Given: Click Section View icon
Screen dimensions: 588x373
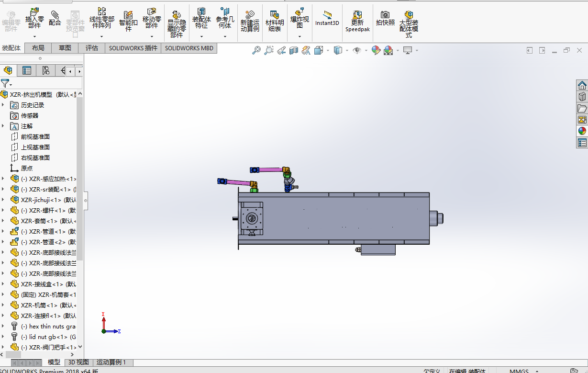Looking at the screenshot, I should [x=294, y=50].
